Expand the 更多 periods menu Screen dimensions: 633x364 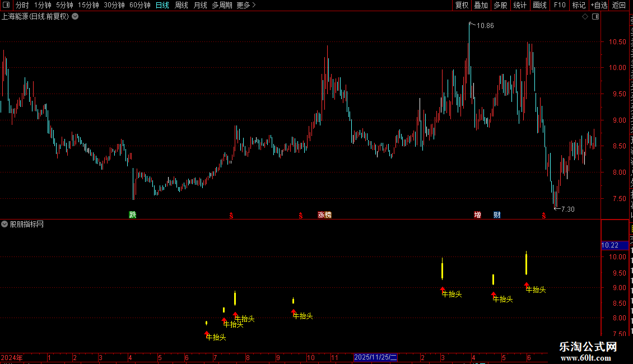pos(246,5)
